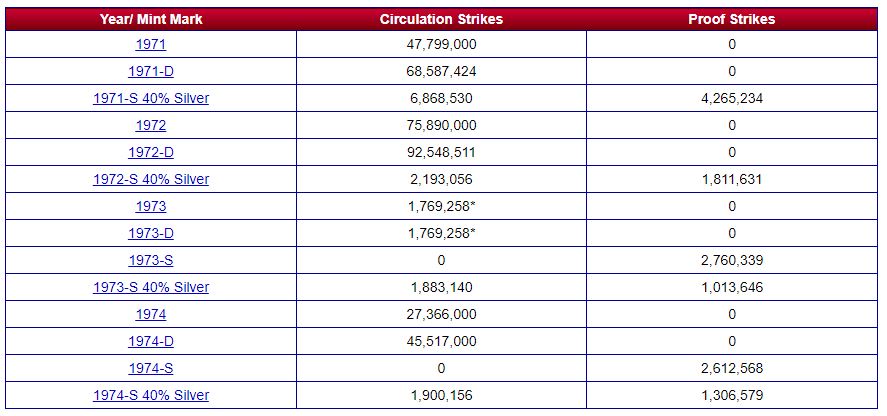Open the 1973-S proof link
The image size is (887, 416).
click(151, 260)
